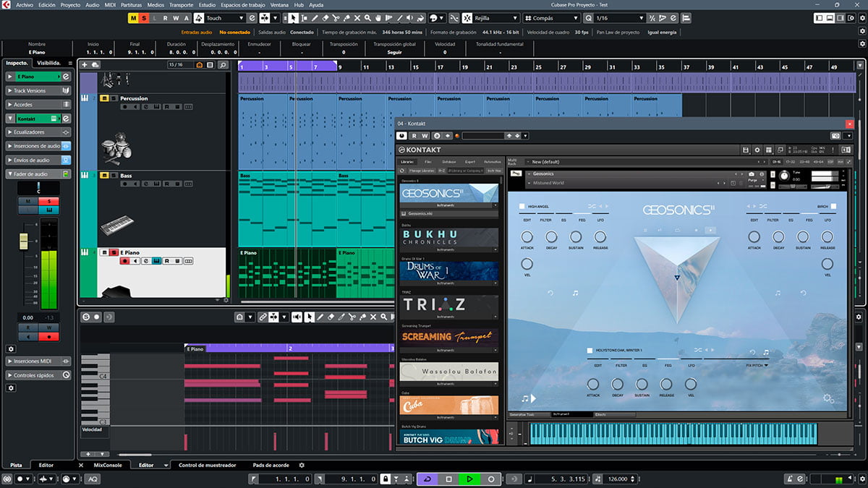Click the AQ button in transport bar
The width and height of the screenshot is (868, 488).
[x=93, y=479]
